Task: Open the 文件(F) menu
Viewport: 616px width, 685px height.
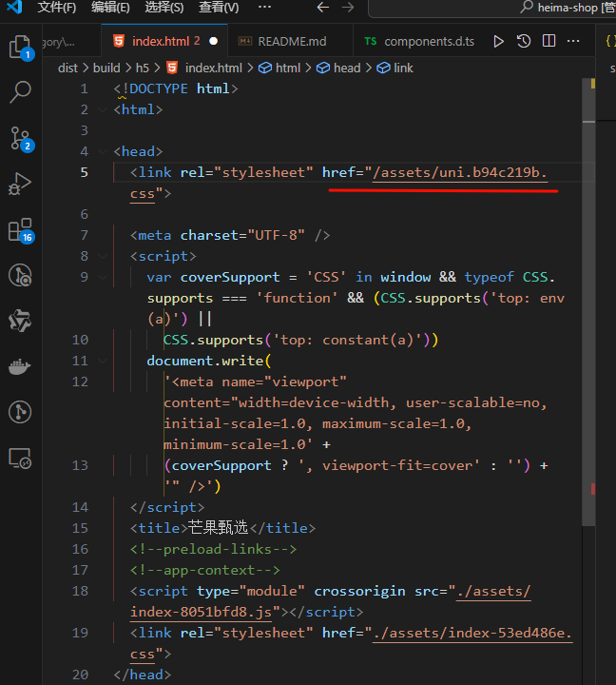Action: [57, 8]
